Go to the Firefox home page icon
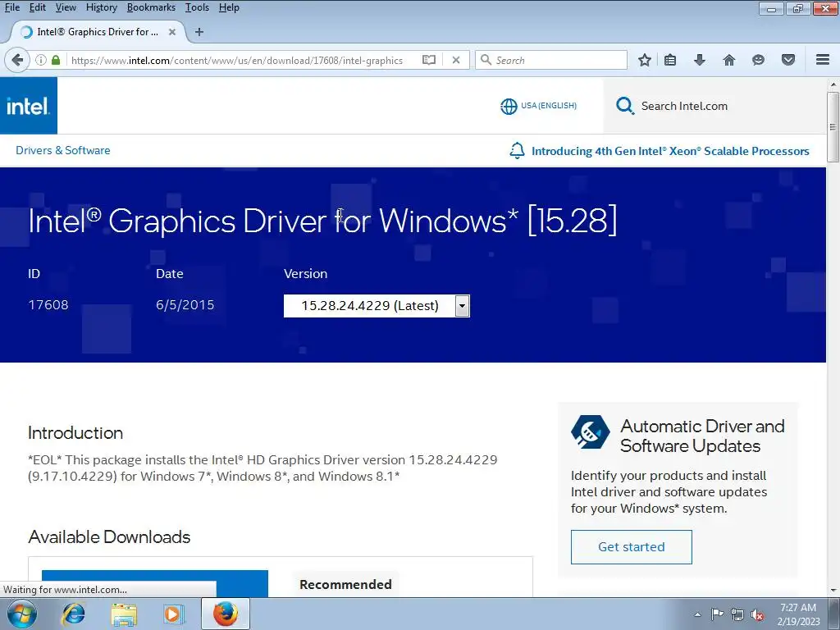This screenshot has height=630, width=840. 729,60
